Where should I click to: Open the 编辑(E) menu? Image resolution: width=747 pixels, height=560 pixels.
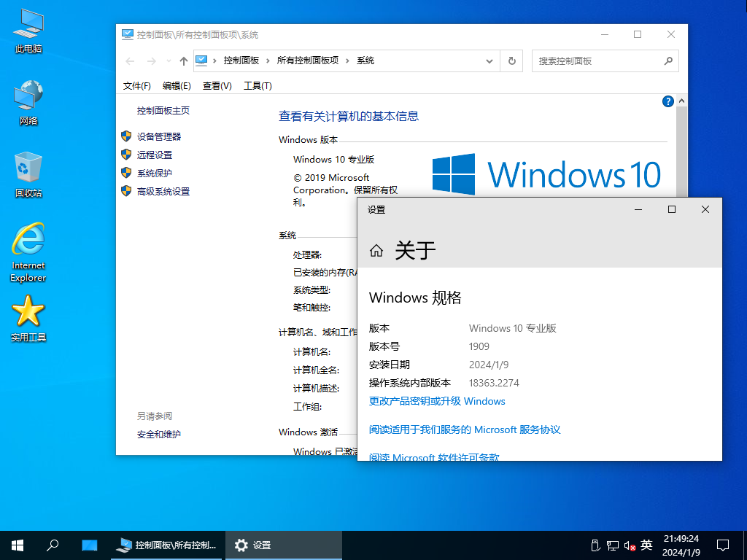pos(177,86)
